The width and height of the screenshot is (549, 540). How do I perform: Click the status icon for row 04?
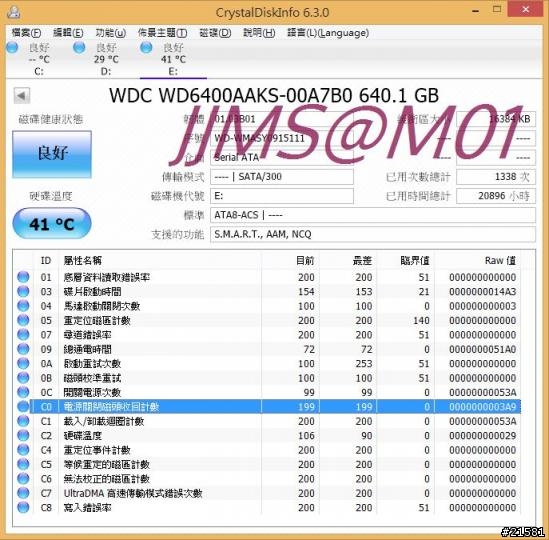coord(23,306)
